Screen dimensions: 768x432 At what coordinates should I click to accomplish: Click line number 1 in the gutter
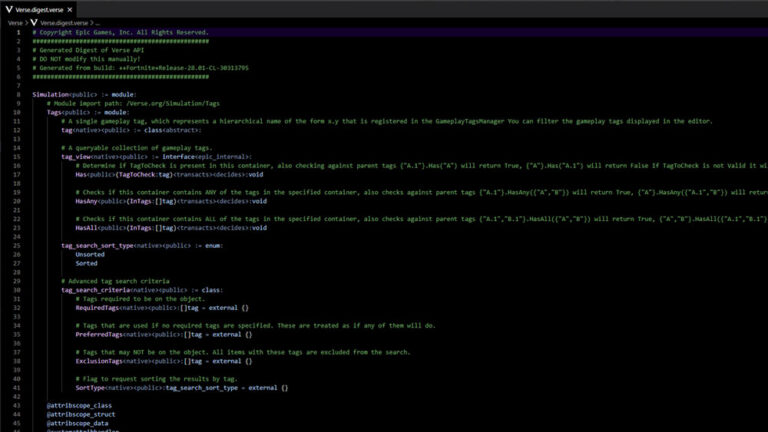(17, 32)
